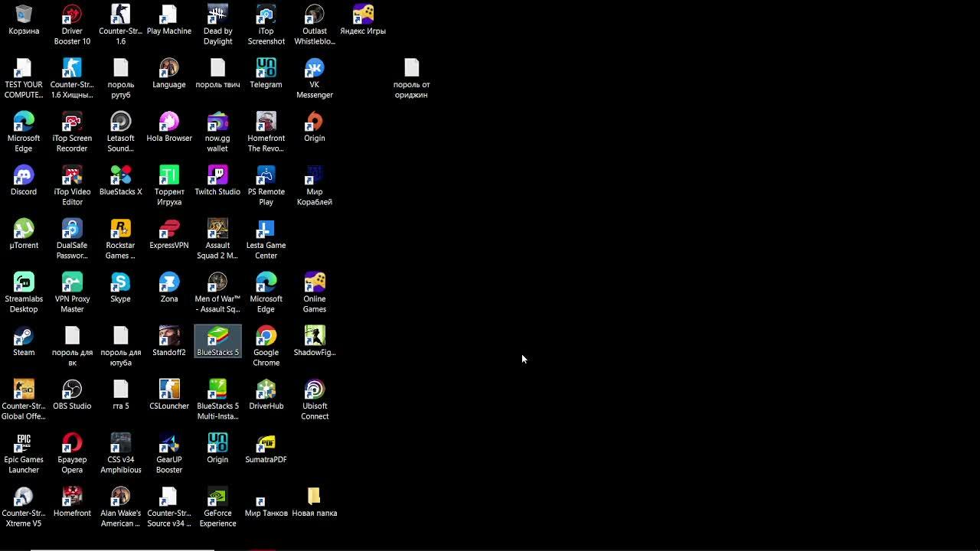
Task: Click the CSLouncher shortcut
Action: point(169,395)
